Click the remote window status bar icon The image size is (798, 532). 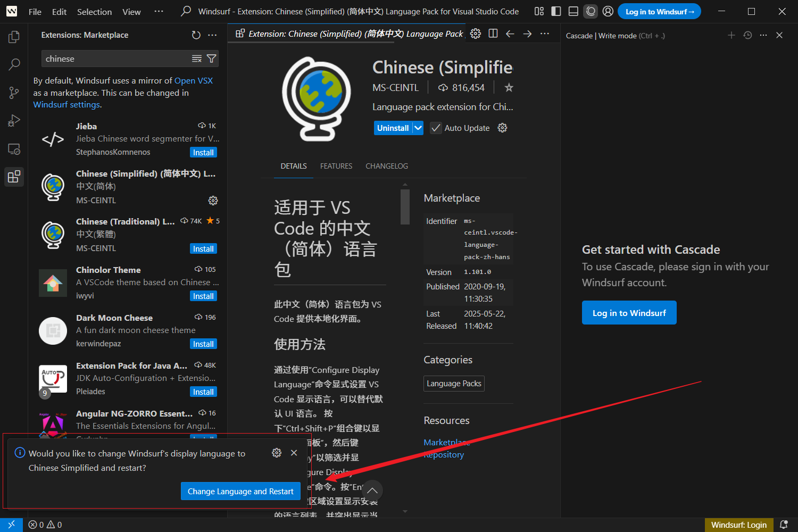click(x=11, y=525)
